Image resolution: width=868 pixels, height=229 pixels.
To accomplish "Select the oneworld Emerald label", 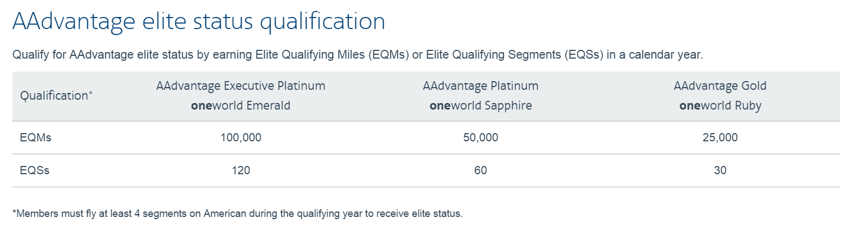I will [241, 106].
